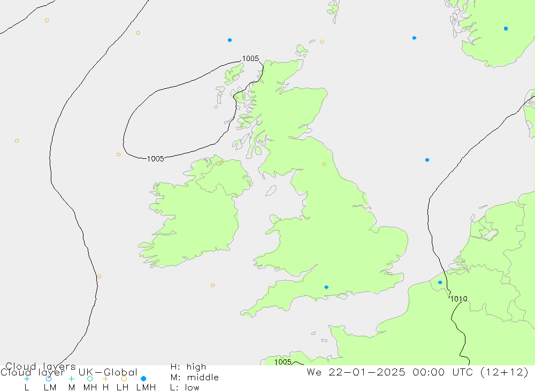Click the '1005' isobar label northwest of Ireland
This screenshot has width=535, height=392.
point(156,159)
